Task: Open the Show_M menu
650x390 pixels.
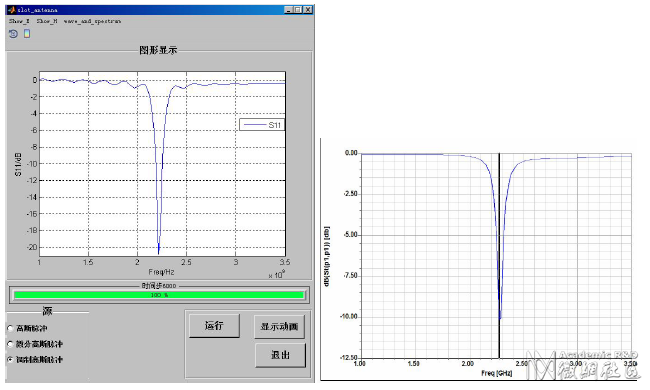Action: [47, 21]
